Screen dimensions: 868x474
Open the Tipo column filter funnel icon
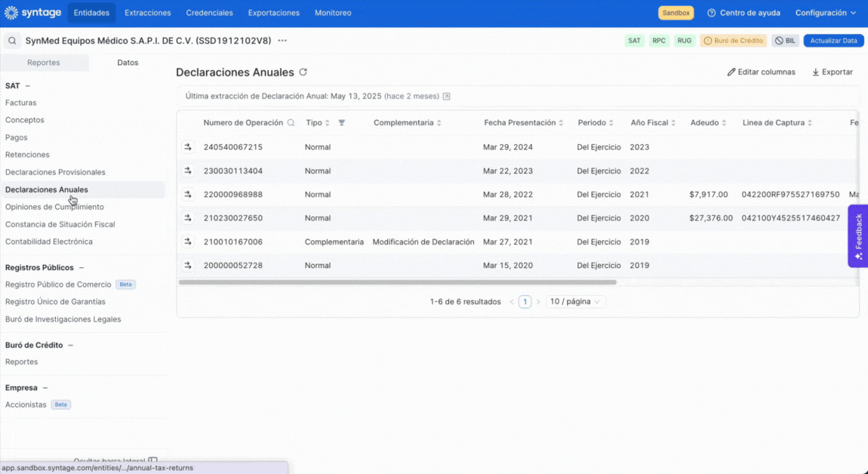(x=342, y=123)
